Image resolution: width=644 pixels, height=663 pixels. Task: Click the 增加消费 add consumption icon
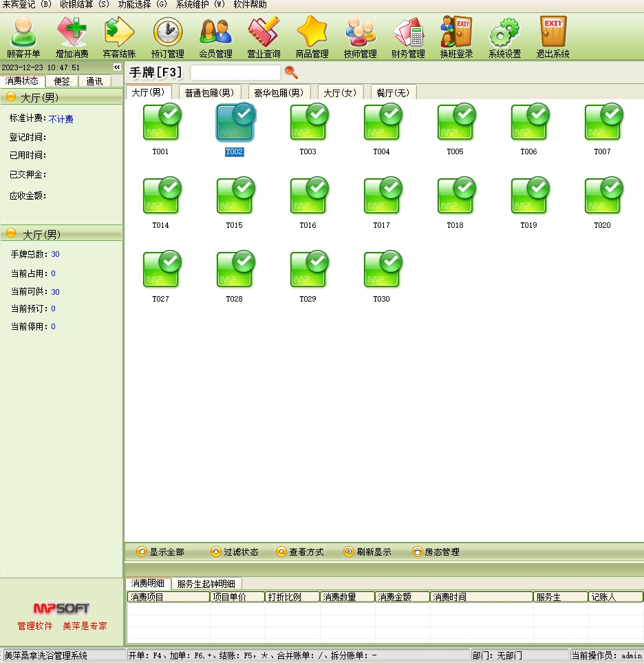72,37
